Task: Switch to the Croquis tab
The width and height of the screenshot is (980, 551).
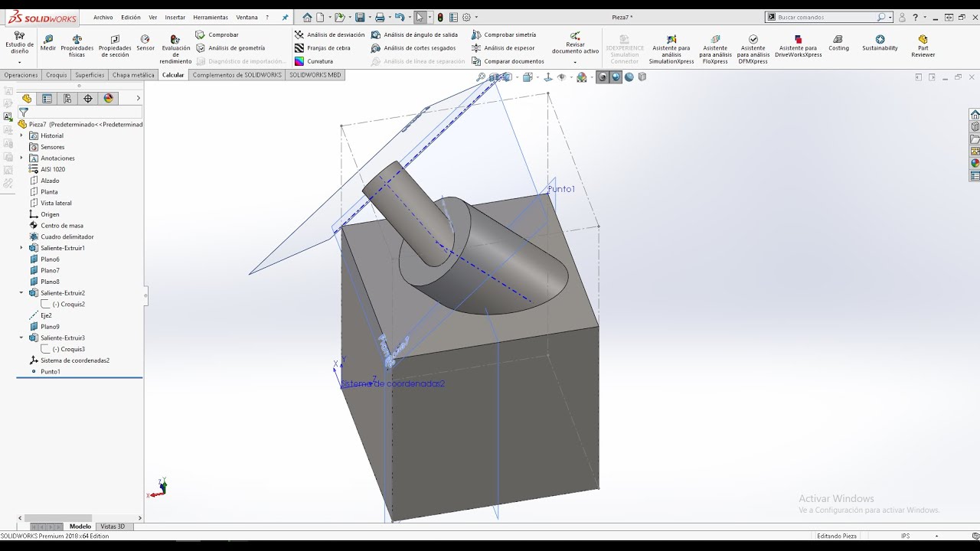Action: [57, 75]
